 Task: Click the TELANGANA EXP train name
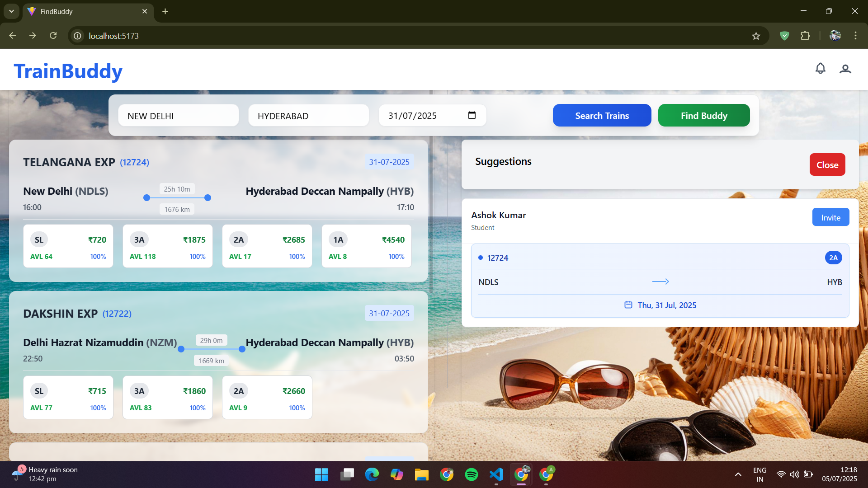69,162
